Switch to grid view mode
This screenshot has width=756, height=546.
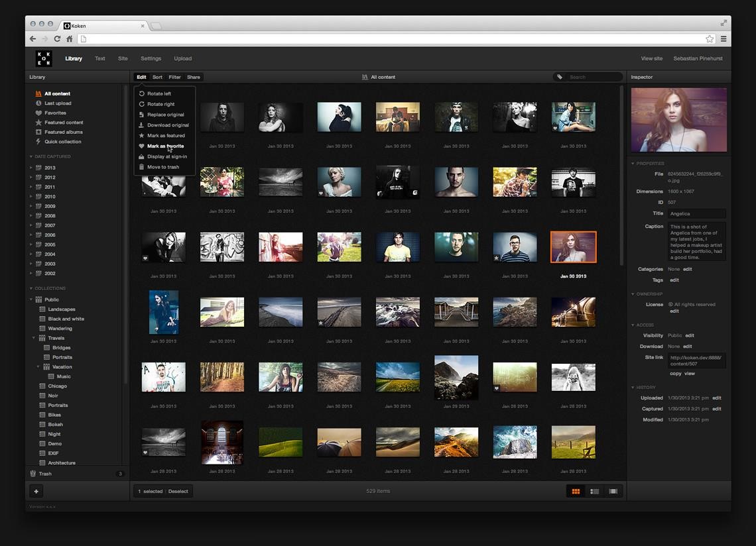pos(576,491)
